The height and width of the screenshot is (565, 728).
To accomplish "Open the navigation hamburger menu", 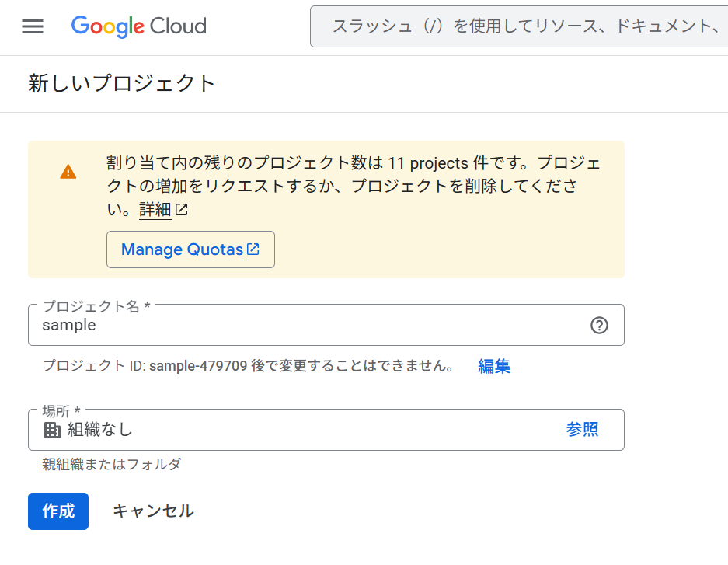I will click(x=32, y=26).
